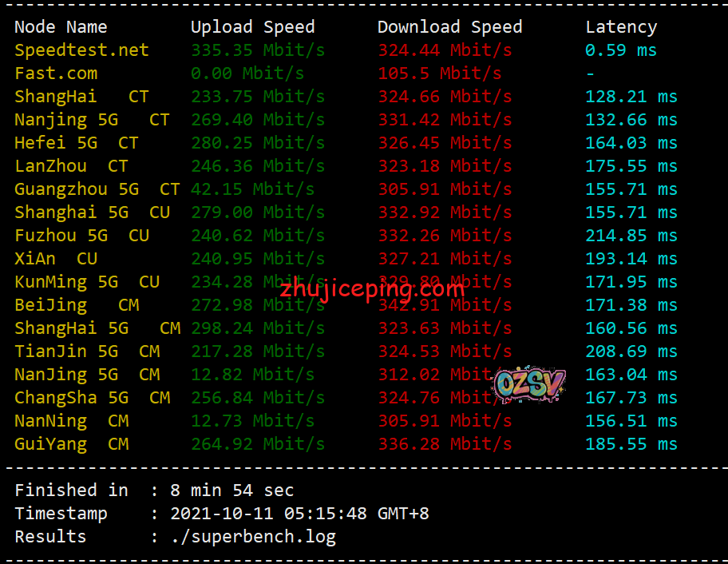Select the Latency column header
728x564 pixels.
pyautogui.click(x=621, y=27)
